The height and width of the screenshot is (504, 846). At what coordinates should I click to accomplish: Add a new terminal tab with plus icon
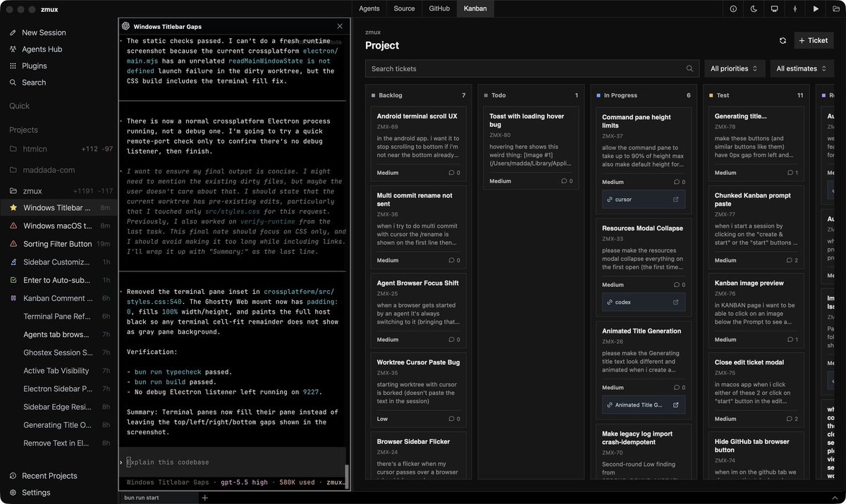(x=205, y=498)
